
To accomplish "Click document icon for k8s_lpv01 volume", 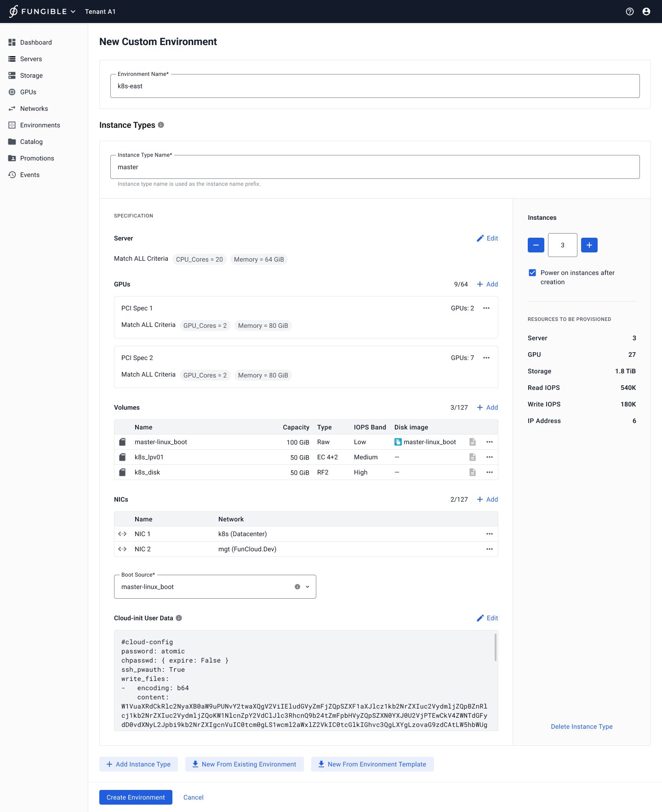I will [472, 457].
